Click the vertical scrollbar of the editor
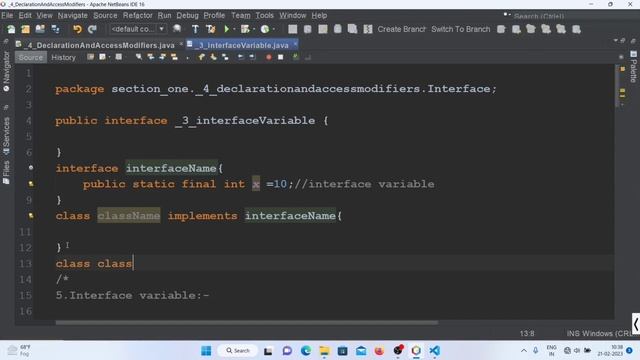The image size is (640, 360). tap(616, 87)
